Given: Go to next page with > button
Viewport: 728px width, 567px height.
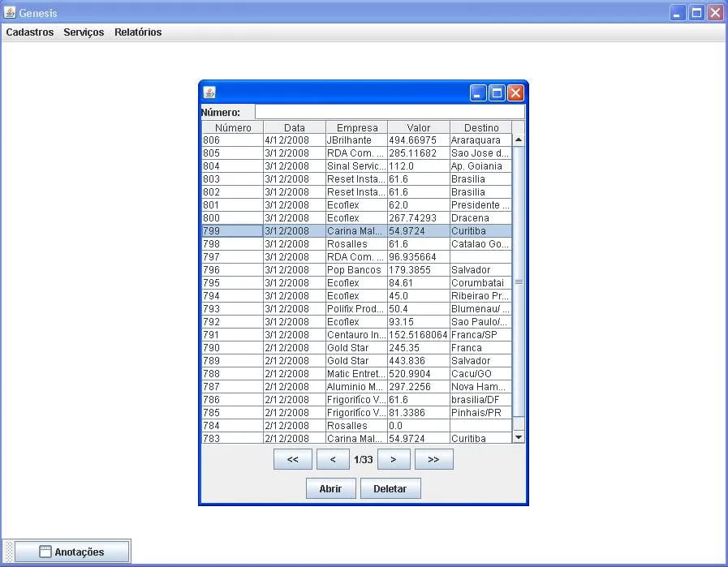Looking at the screenshot, I should (x=394, y=459).
